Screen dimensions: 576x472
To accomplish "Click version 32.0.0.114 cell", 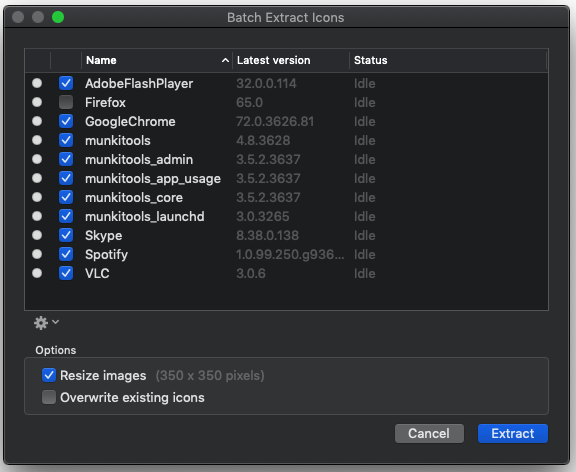I will (266, 83).
